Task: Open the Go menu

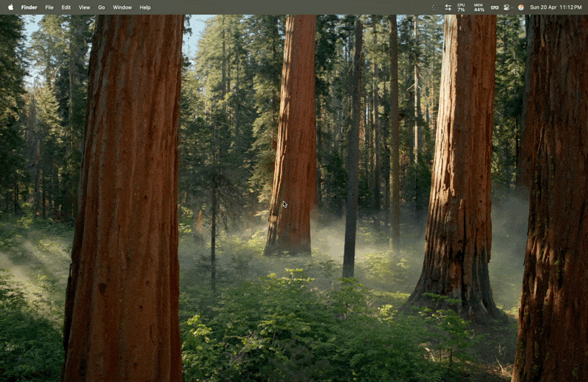Action: tap(101, 7)
